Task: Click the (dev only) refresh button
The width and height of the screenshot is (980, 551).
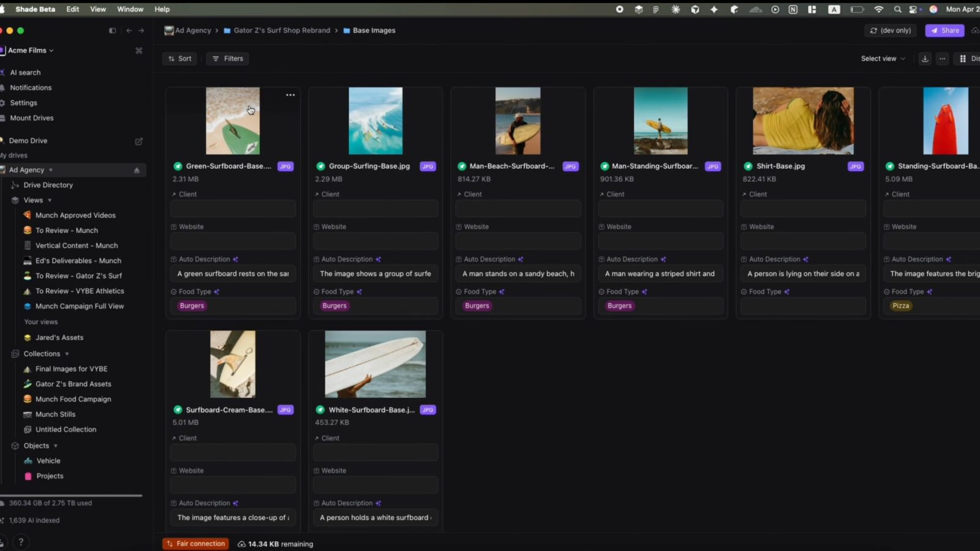Action: point(890,31)
